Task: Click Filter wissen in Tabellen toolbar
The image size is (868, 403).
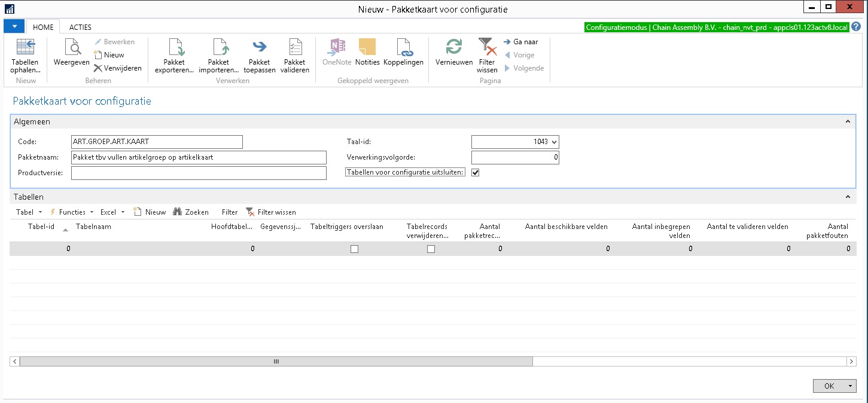Action: tap(271, 212)
